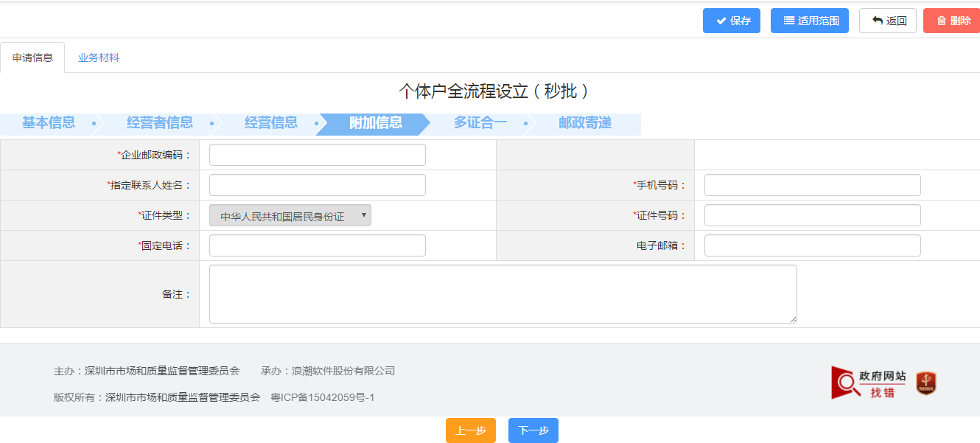980x443 pixels.
Task: Click inside the 备注 textarea
Action: coord(503,294)
